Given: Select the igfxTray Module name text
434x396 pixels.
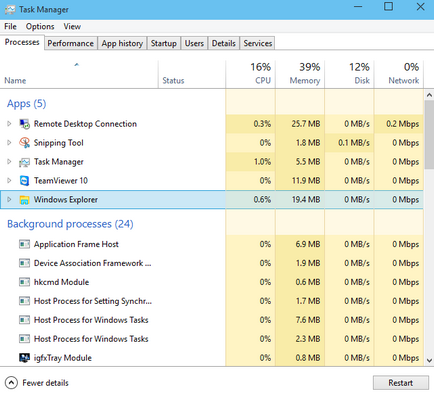Looking at the screenshot, I should pyautogui.click(x=63, y=358).
